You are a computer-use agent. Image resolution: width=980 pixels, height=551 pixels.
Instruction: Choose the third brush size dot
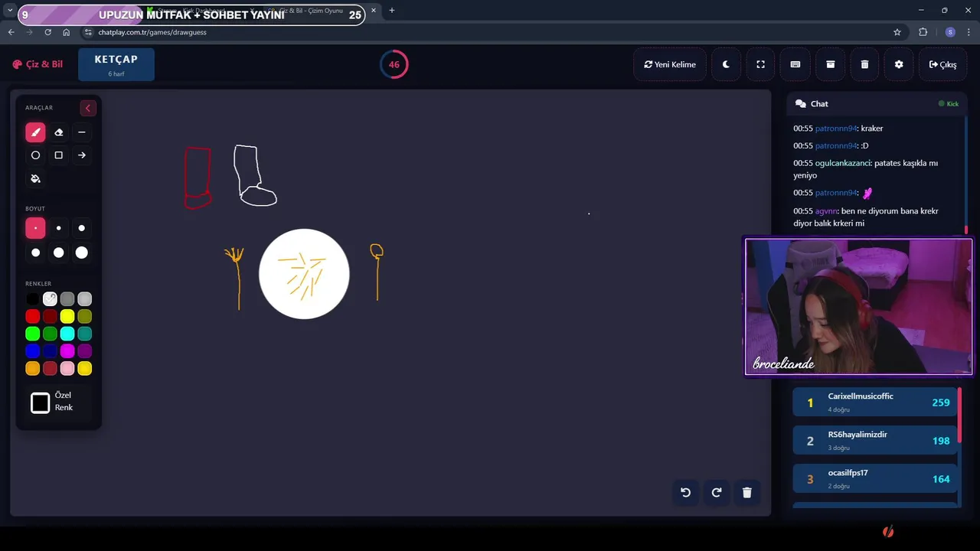(x=82, y=228)
